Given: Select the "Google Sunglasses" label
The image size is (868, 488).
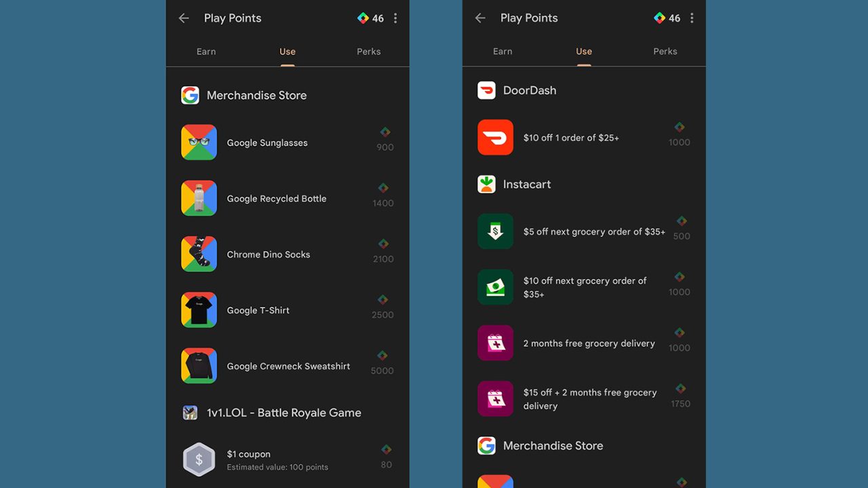Looking at the screenshot, I should [x=267, y=143].
